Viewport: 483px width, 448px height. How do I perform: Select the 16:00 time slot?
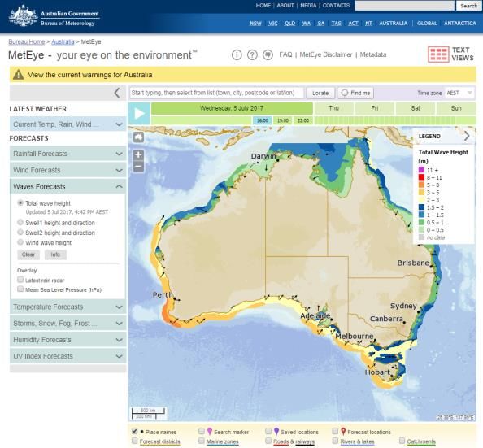[x=263, y=120]
